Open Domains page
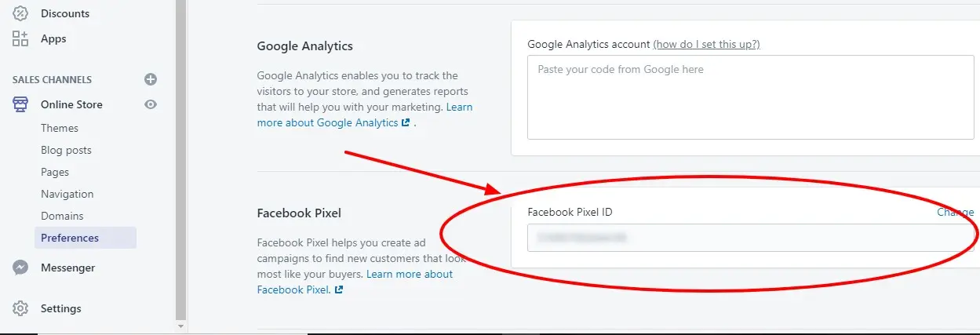 tap(62, 216)
